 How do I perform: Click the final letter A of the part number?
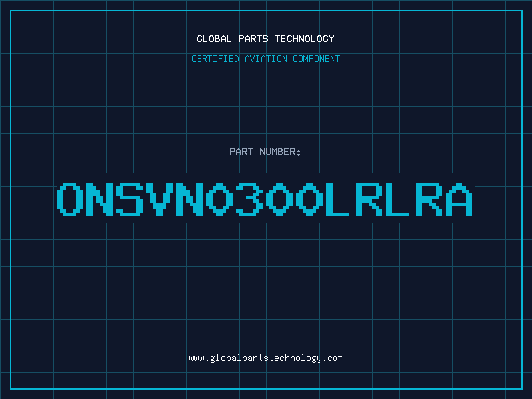pyautogui.click(x=459, y=199)
